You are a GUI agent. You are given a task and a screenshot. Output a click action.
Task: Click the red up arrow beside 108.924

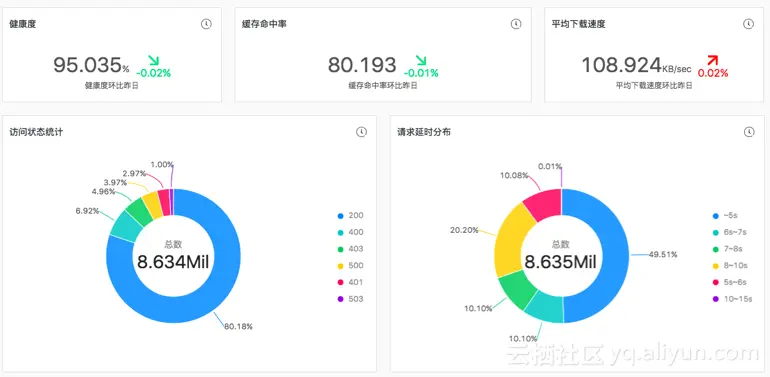pos(713,60)
